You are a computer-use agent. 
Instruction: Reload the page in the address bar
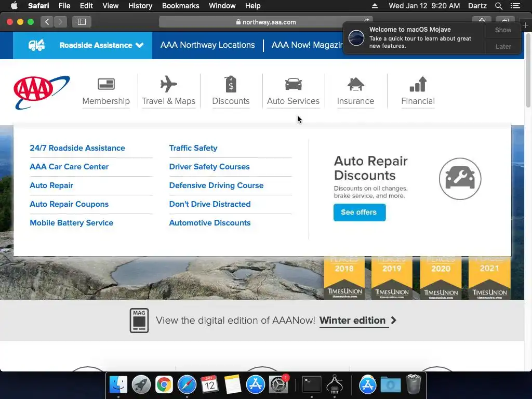[366, 20]
